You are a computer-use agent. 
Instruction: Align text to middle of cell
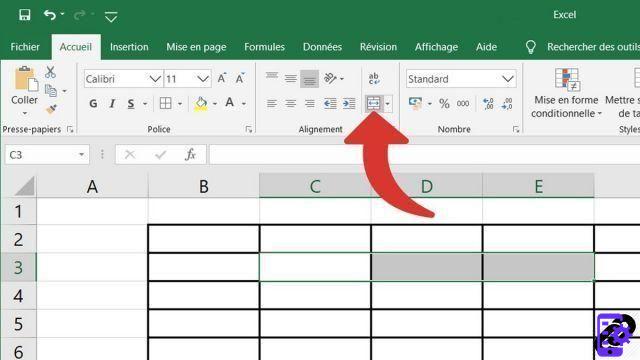click(291, 78)
